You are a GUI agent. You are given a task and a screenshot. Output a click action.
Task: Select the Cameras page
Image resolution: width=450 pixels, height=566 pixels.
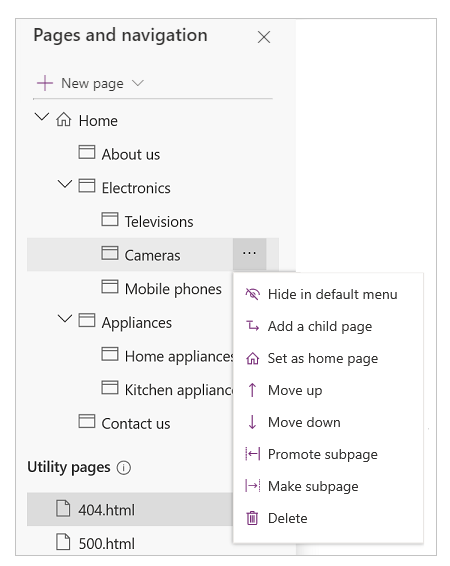(152, 256)
